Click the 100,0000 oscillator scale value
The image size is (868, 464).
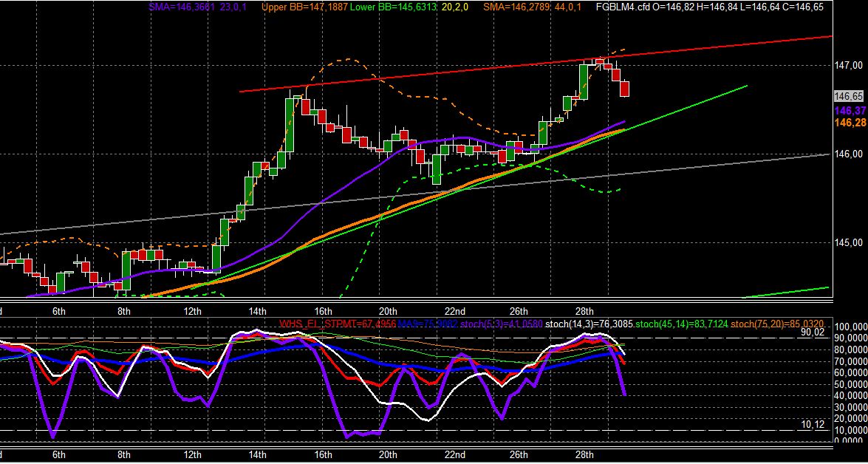tap(851, 327)
